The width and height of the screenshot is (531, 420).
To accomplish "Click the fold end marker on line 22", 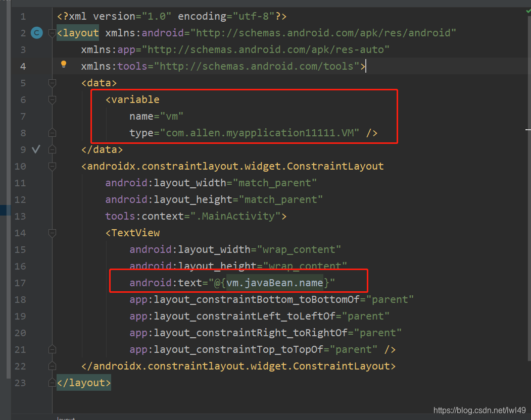I will click(x=52, y=366).
